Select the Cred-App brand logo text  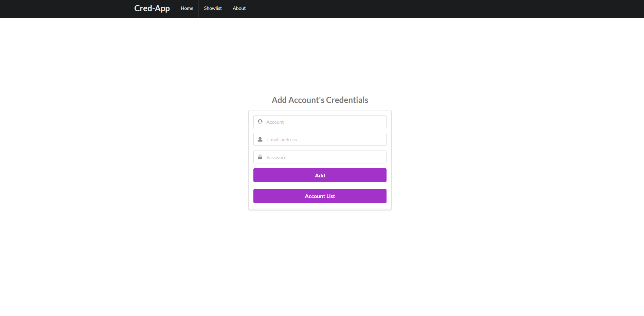pyautogui.click(x=152, y=8)
